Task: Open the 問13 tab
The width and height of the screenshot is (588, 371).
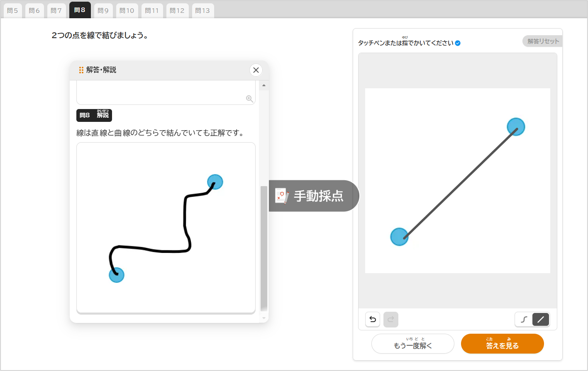Action: coord(203,10)
